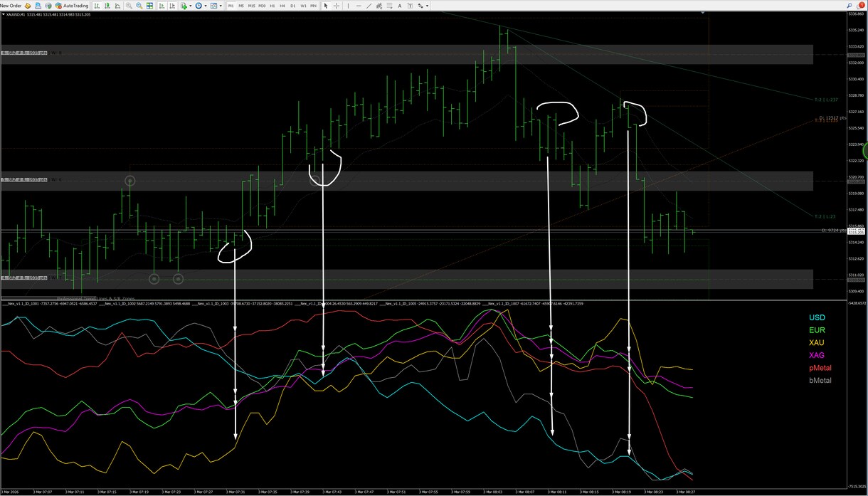Pick the vertical line drawing tool

click(349, 6)
